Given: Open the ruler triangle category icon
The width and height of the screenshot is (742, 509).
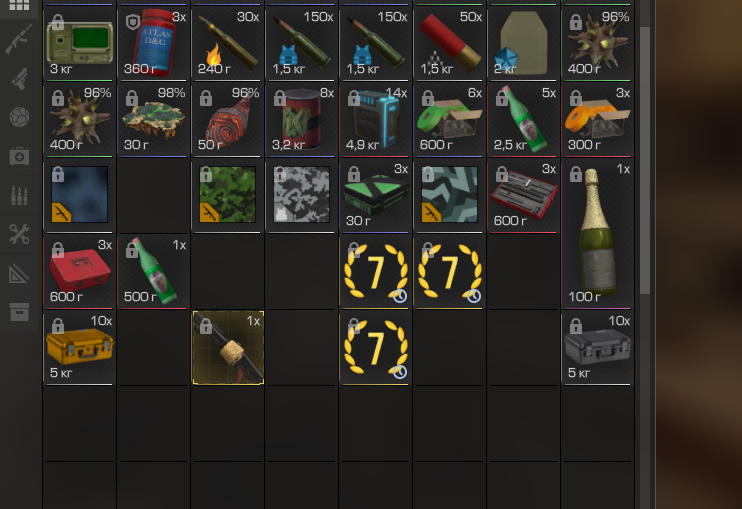Looking at the screenshot, I should pos(19,273).
